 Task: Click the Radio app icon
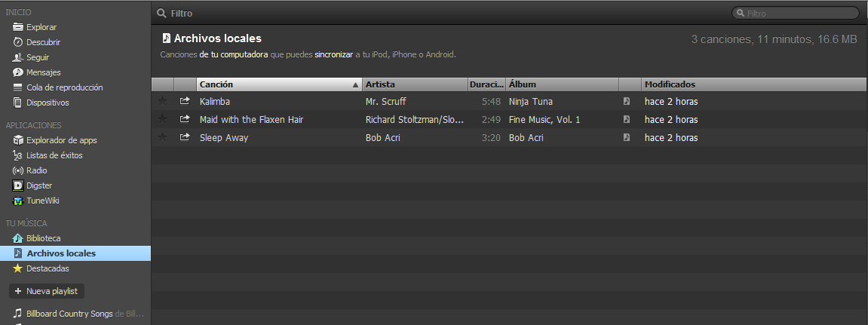click(18, 170)
